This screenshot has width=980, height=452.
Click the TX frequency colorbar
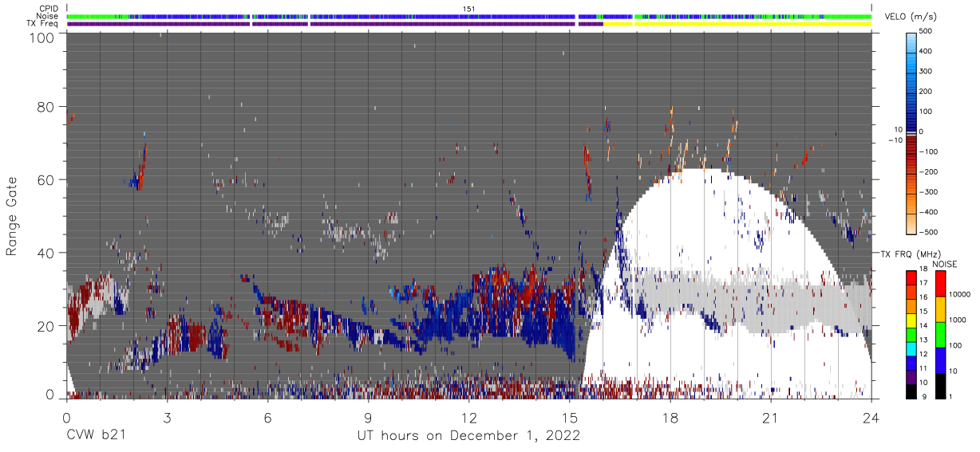pos(911,334)
